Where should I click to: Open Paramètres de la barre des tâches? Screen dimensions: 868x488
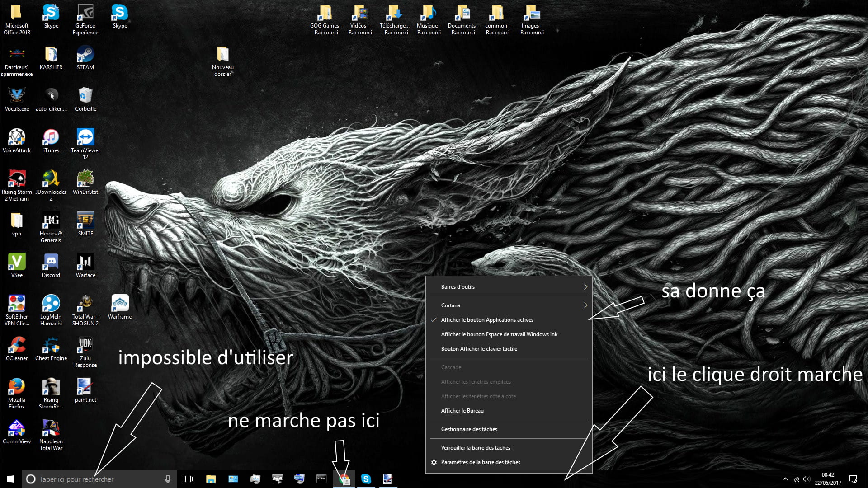(509, 462)
